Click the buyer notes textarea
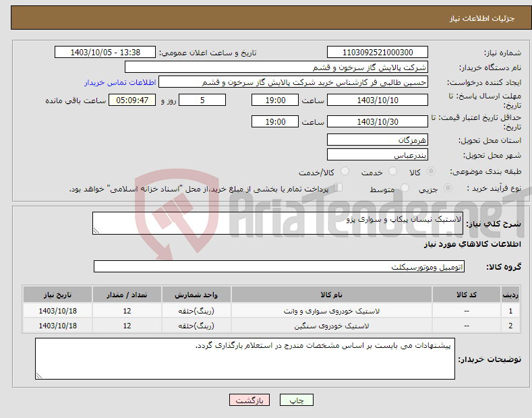Screen dimensions: 532x418 coord(245,359)
